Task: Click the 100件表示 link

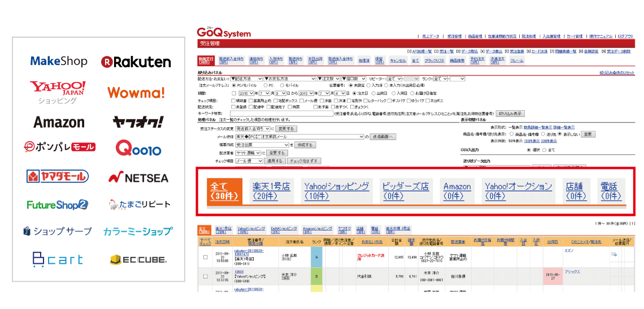Action: point(532,141)
